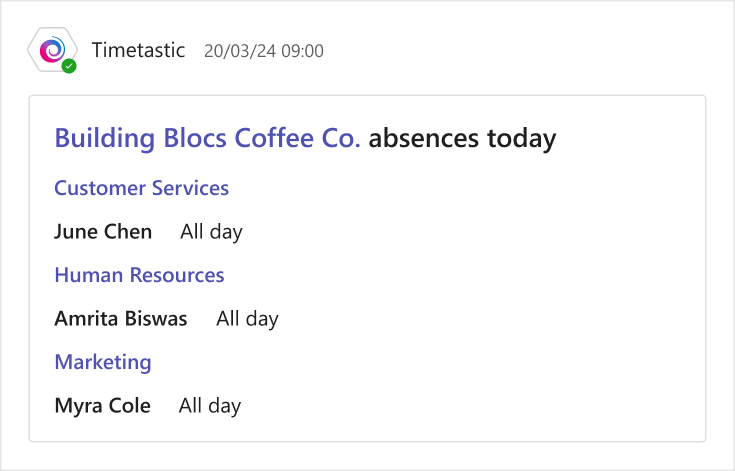Open the Timetastic sender name
735x471 pixels.
click(x=138, y=50)
